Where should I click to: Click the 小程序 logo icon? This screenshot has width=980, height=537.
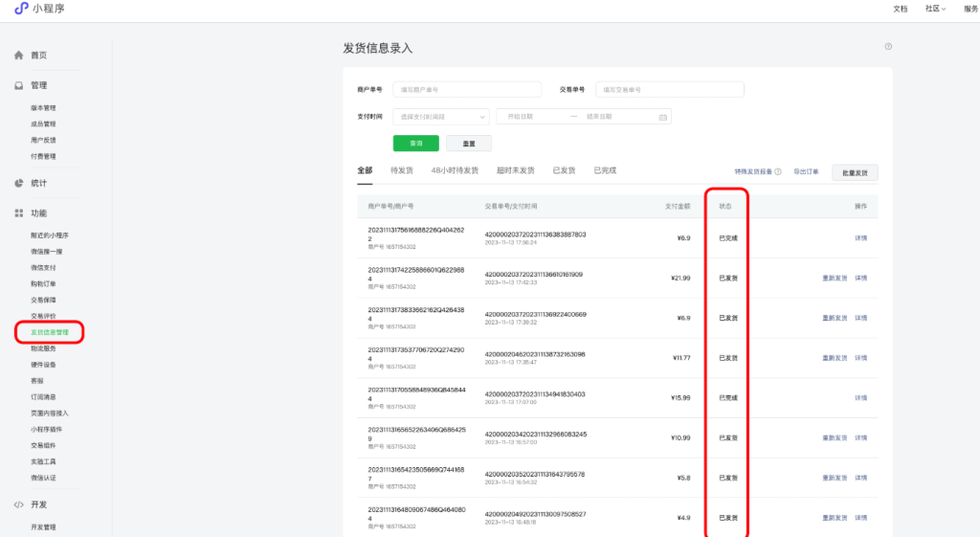point(21,9)
